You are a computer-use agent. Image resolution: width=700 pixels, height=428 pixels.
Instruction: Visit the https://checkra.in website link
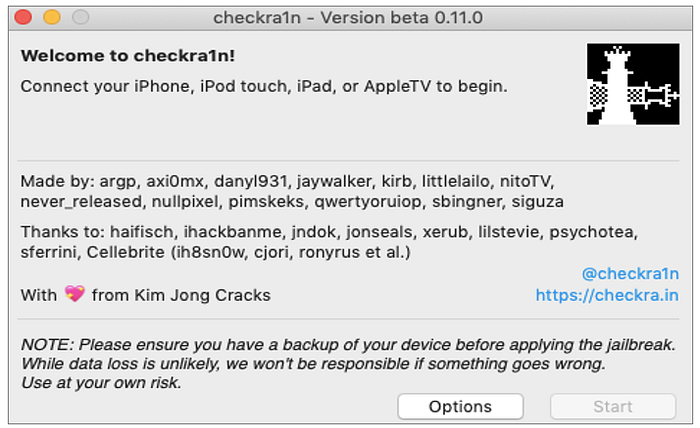click(x=607, y=295)
